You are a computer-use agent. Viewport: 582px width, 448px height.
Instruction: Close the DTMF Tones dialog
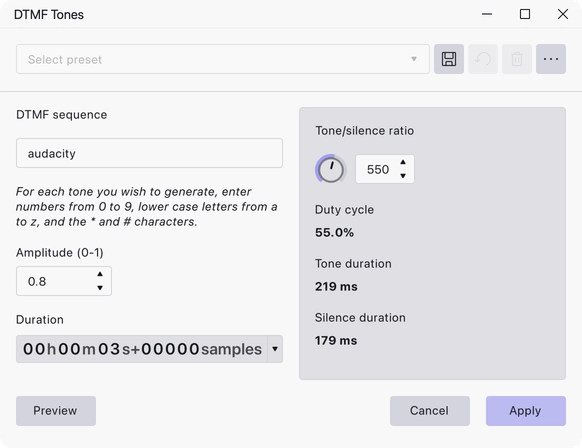[563, 14]
